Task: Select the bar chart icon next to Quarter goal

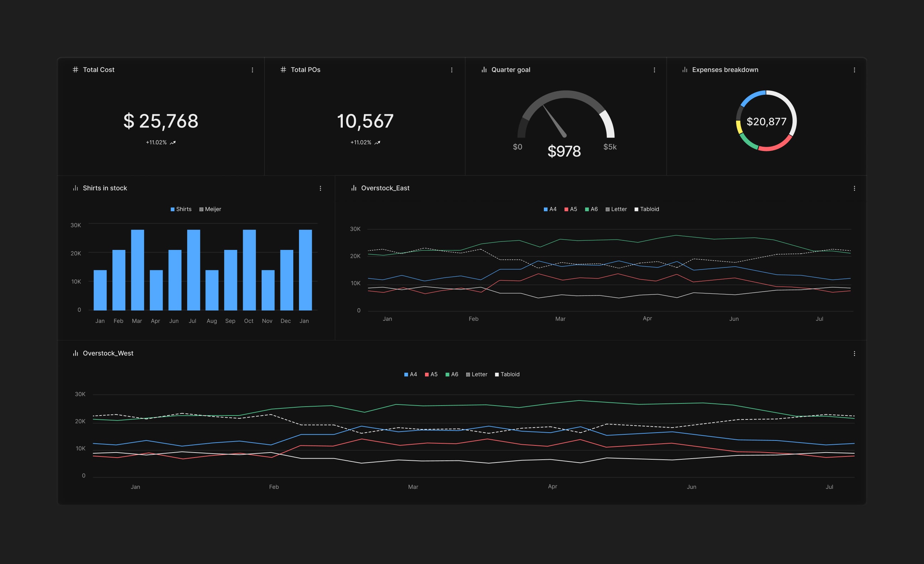Action: coord(484,69)
